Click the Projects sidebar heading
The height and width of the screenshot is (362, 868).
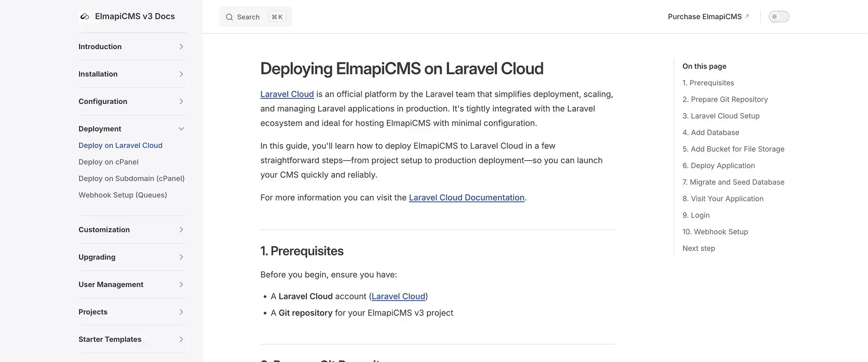[93, 312]
